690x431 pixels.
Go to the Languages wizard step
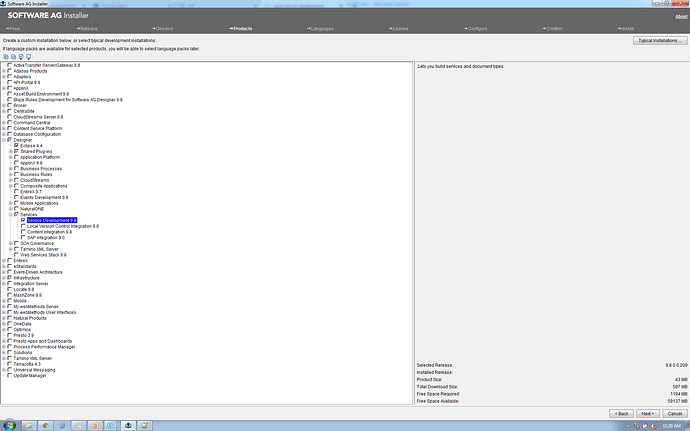(x=320, y=29)
